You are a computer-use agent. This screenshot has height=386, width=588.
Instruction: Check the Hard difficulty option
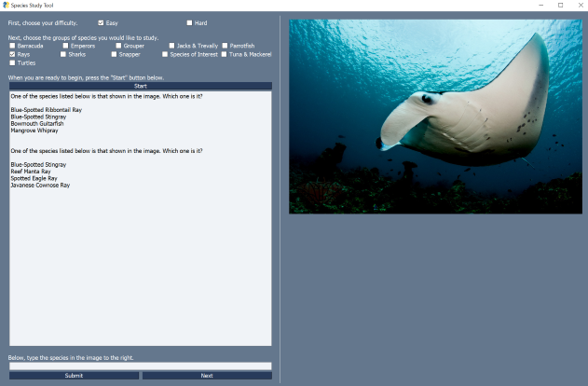pyautogui.click(x=189, y=23)
